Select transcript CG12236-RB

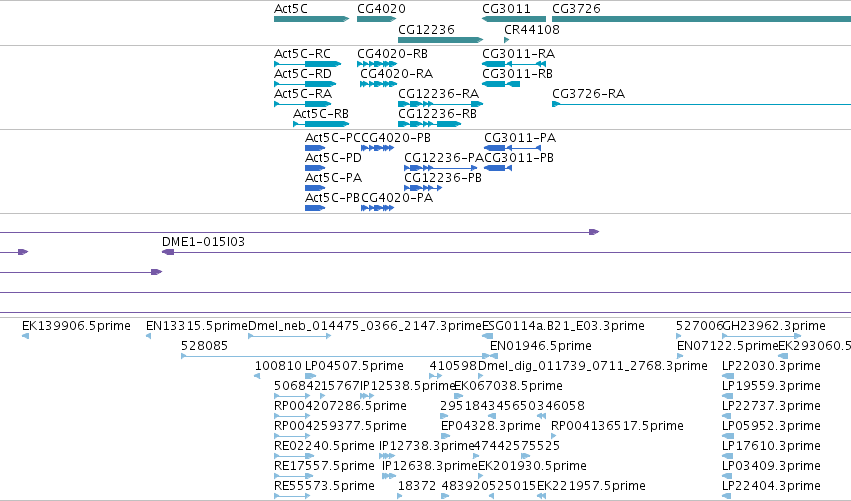pos(429,124)
